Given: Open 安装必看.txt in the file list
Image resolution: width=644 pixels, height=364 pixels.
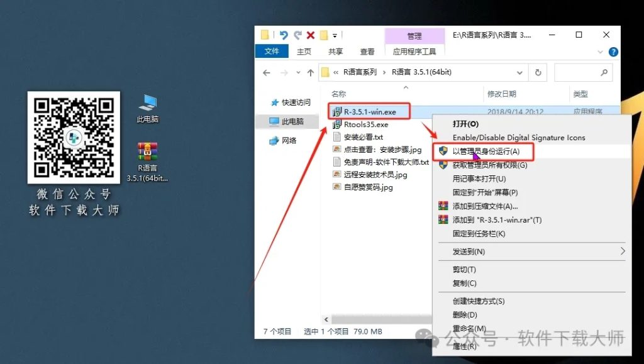Looking at the screenshot, I should coord(365,137).
